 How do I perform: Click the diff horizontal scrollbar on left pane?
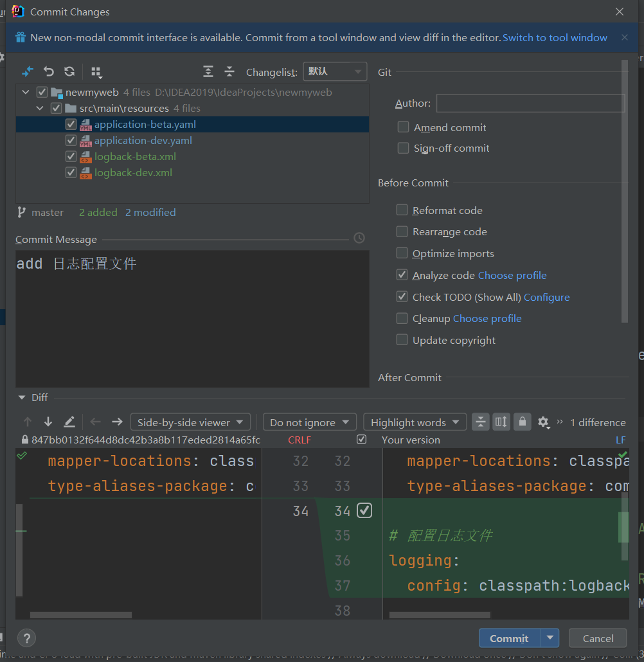[x=80, y=615]
